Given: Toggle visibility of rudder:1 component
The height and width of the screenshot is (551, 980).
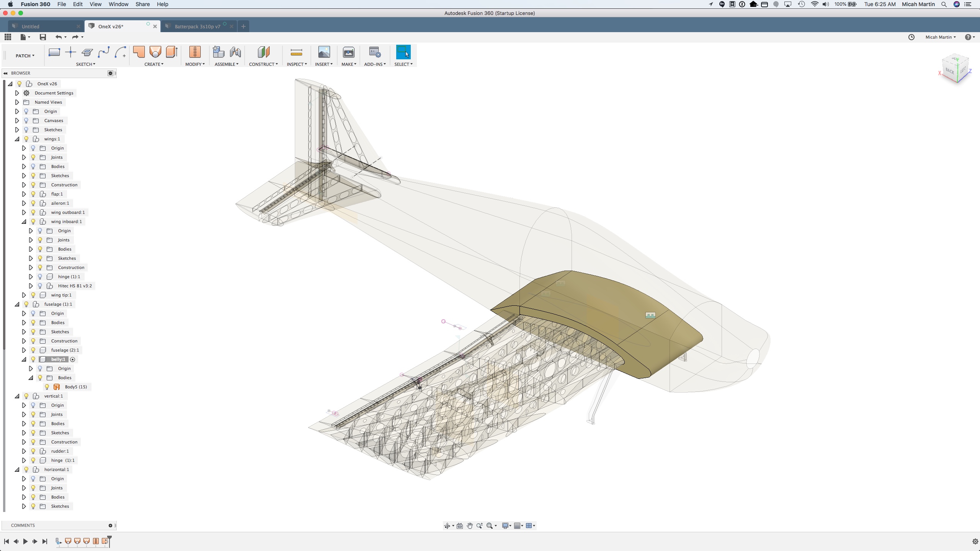Looking at the screenshot, I should click(33, 451).
